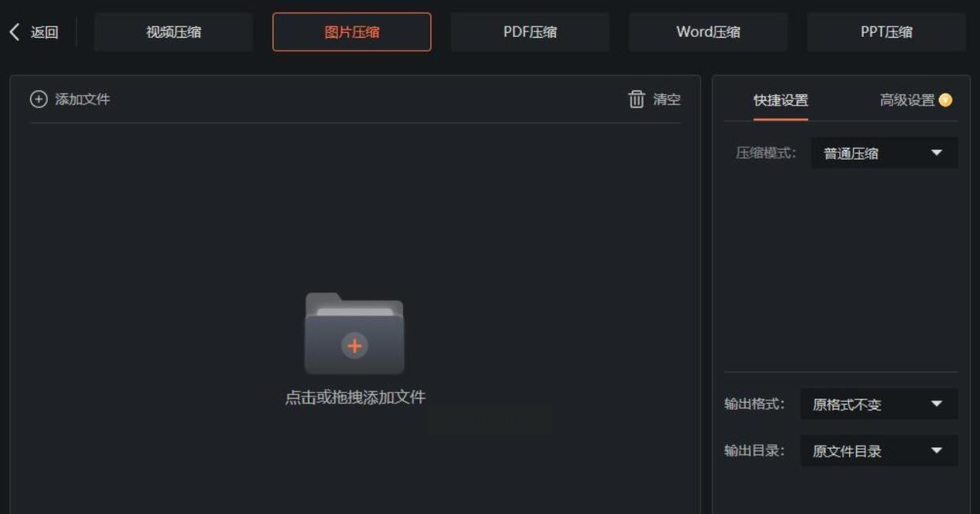
Task: Click the 清空 button text
Action: [667, 99]
